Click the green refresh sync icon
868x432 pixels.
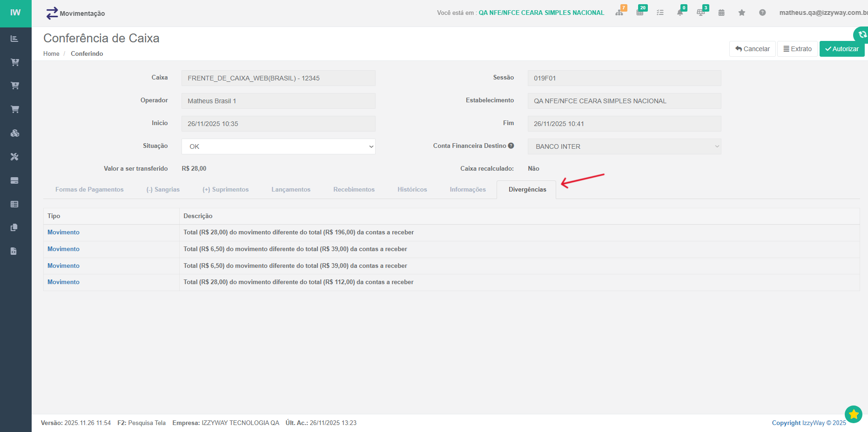pos(861,34)
